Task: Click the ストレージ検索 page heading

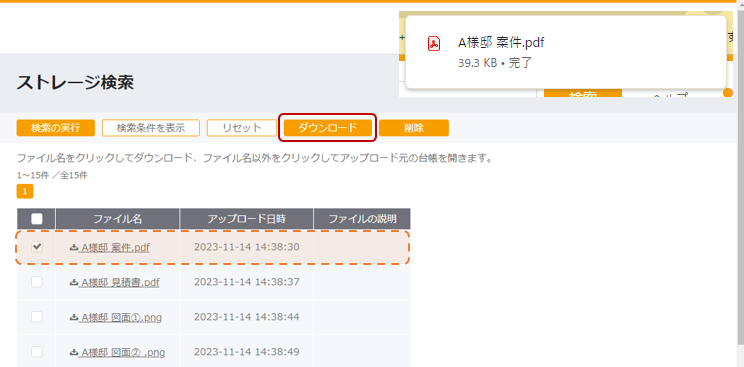Action: pyautogui.click(x=75, y=83)
